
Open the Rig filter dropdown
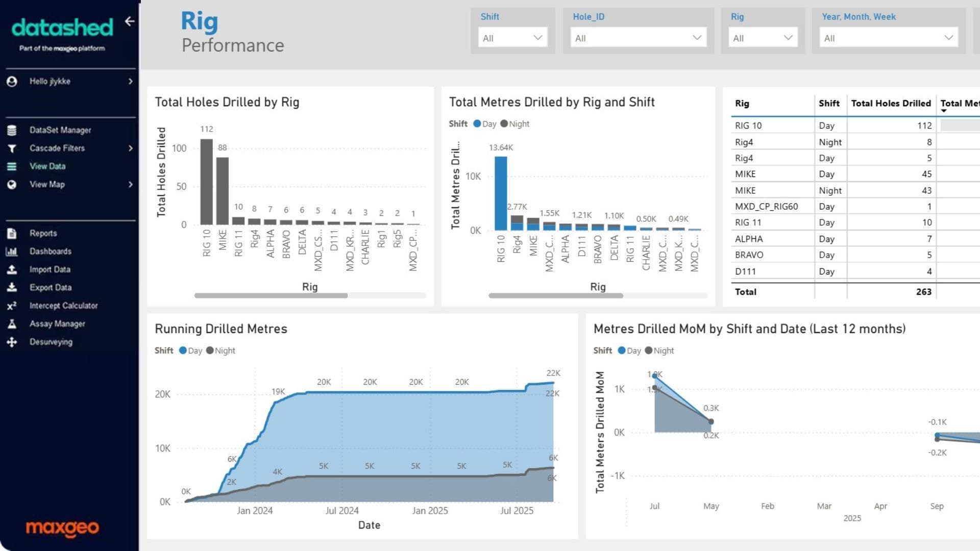point(763,38)
